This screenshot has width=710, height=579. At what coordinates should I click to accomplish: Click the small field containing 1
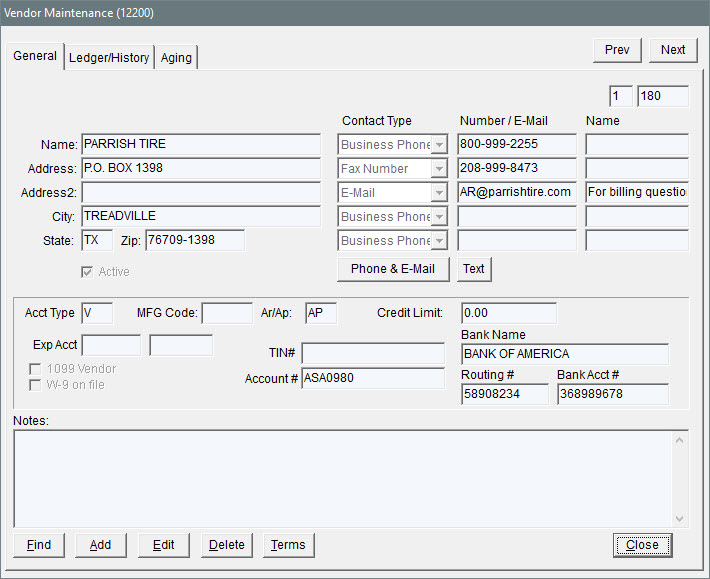(x=621, y=96)
